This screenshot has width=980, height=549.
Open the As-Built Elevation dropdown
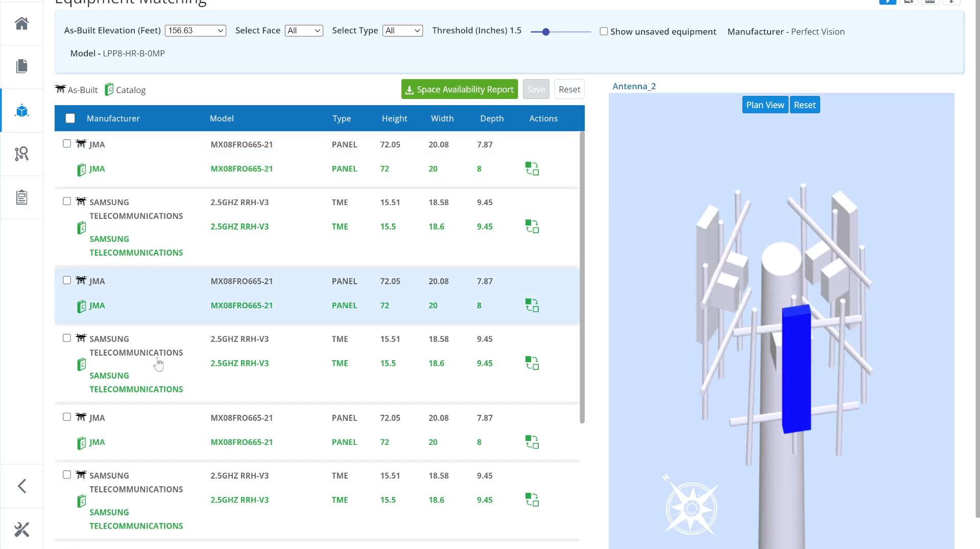(196, 31)
